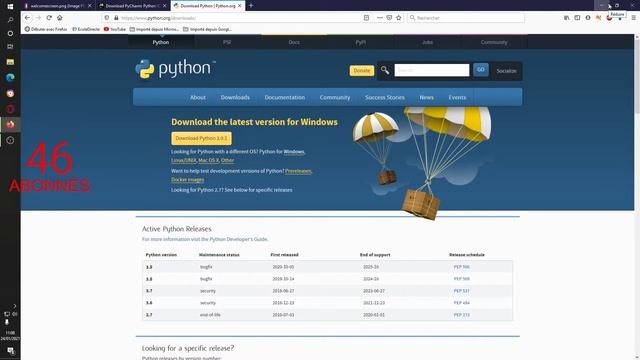Bookmark this page with the star

coord(398,18)
